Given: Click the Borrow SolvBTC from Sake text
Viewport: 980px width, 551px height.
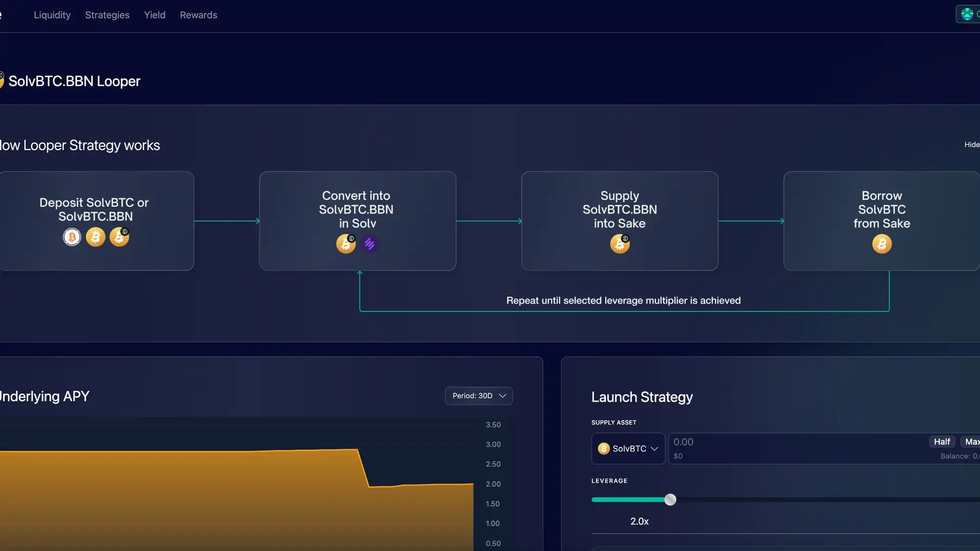Looking at the screenshot, I should (x=881, y=210).
